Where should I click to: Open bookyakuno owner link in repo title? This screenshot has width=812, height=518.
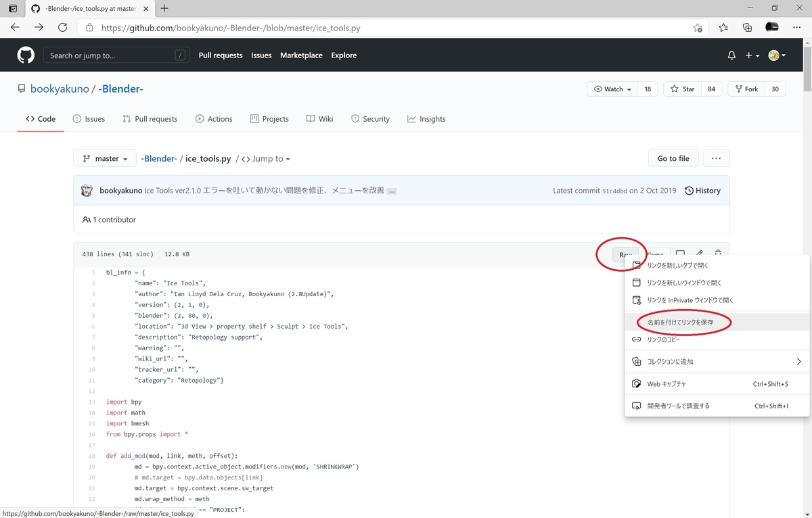[60, 89]
